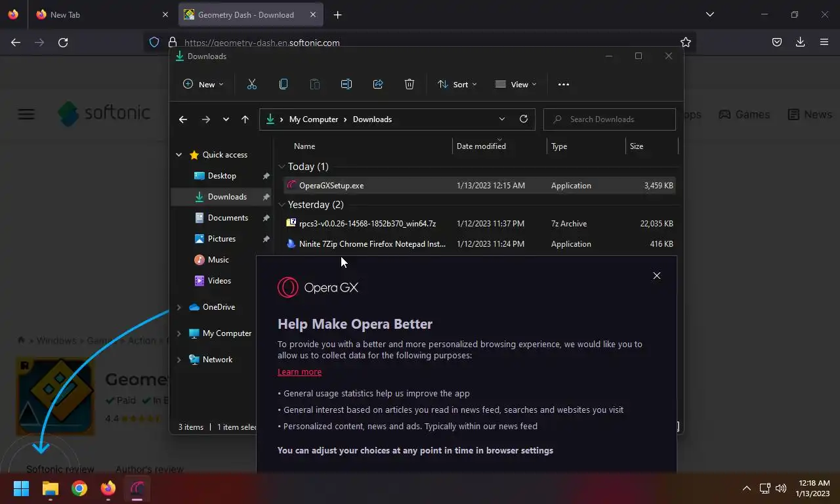Viewport: 840px width, 504px height.
Task: List all Firefox tabs dropdown
Action: click(710, 14)
